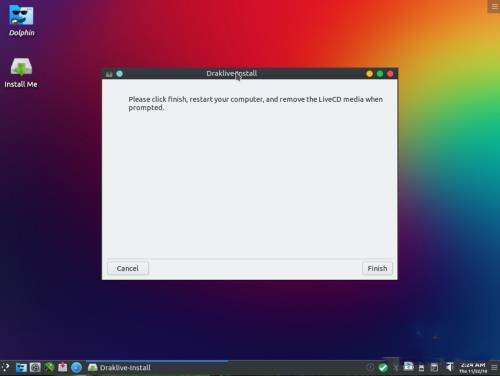Click the Draklive-install title bar text
Screen dimensions: 500x376
tap(231, 73)
